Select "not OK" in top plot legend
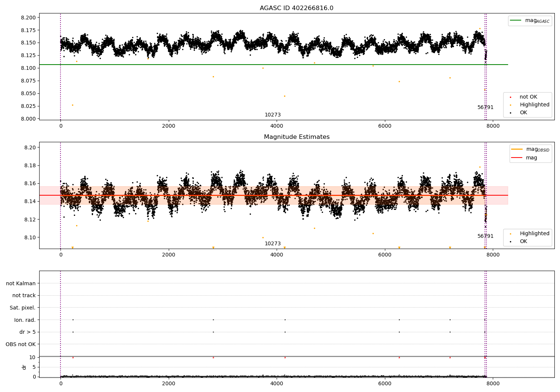The height and width of the screenshot is (392, 560). tap(528, 97)
